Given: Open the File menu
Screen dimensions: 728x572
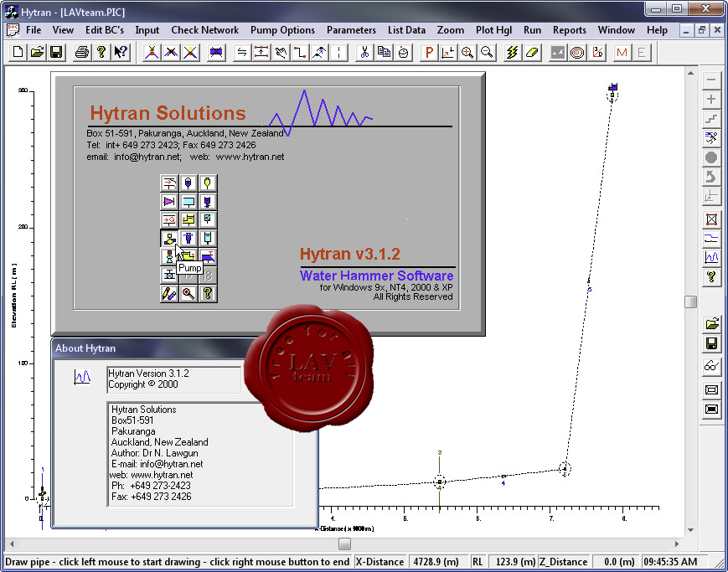Looking at the screenshot, I should pyautogui.click(x=34, y=30).
